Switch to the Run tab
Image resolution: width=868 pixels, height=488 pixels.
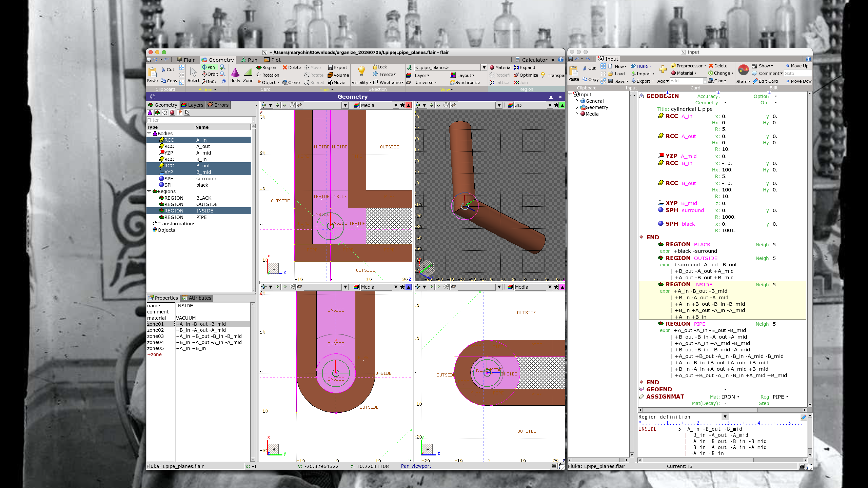(249, 60)
